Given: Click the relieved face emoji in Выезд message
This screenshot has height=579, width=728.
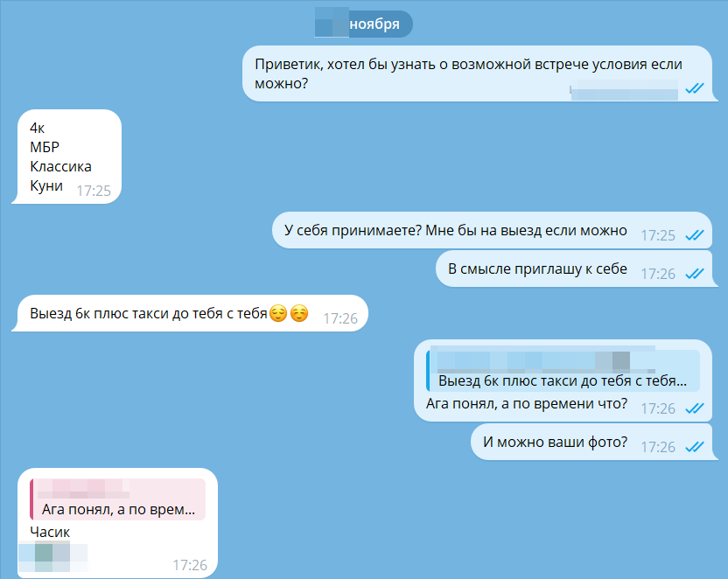Looking at the screenshot, I should [278, 314].
